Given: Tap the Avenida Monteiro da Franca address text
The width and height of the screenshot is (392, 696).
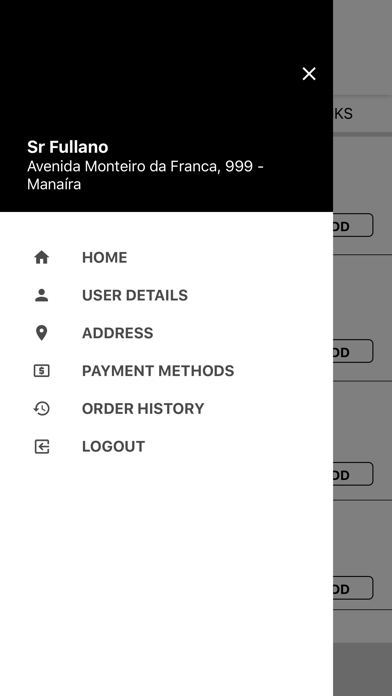Looking at the screenshot, I should point(146,175).
